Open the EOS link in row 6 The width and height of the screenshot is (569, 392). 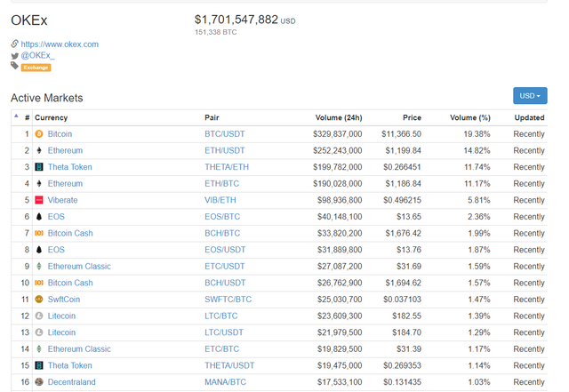click(56, 217)
